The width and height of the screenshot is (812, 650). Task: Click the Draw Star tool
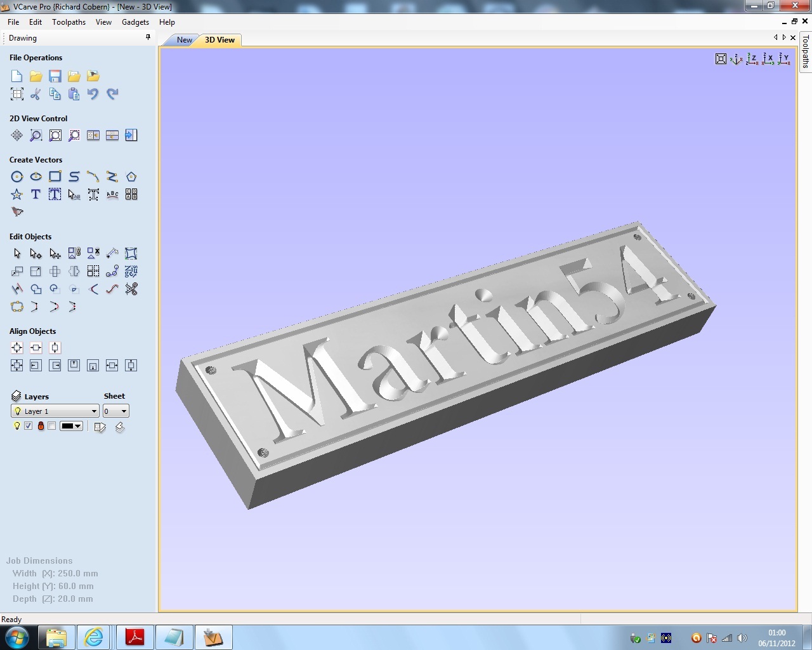tap(17, 195)
